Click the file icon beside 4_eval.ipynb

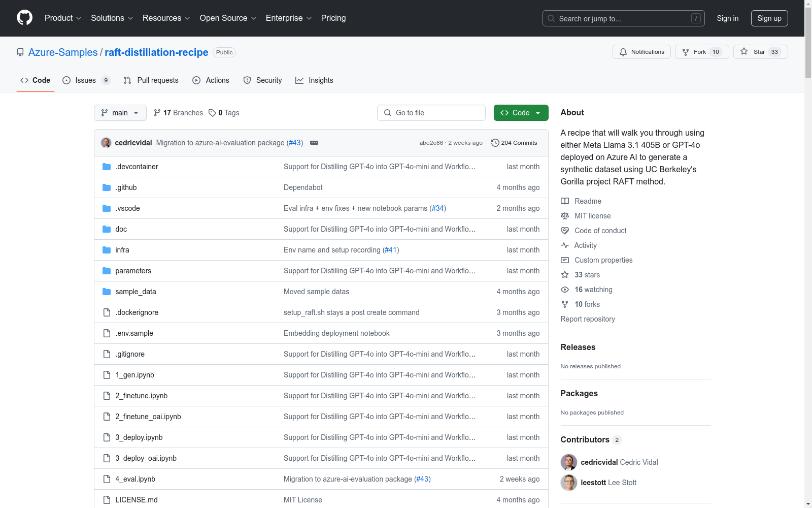pyautogui.click(x=107, y=479)
